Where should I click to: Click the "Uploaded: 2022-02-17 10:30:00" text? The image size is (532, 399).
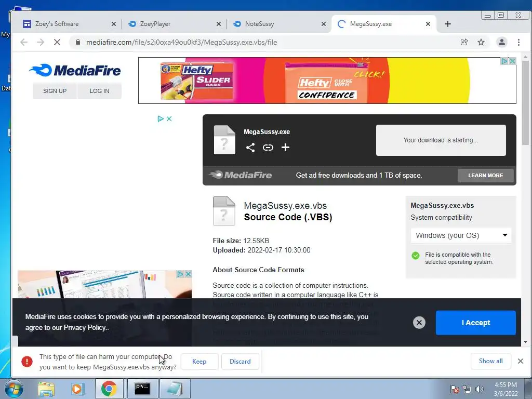coord(262,250)
